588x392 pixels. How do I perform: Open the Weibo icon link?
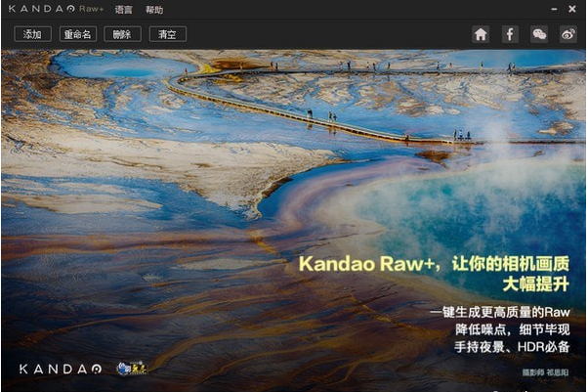(568, 34)
